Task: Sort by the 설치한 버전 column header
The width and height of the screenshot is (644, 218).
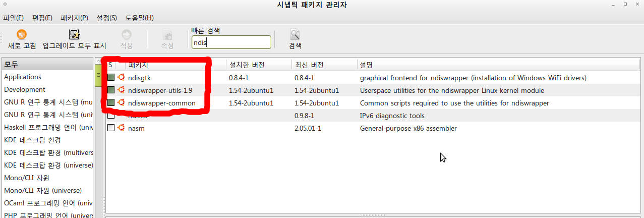Action: [259, 65]
